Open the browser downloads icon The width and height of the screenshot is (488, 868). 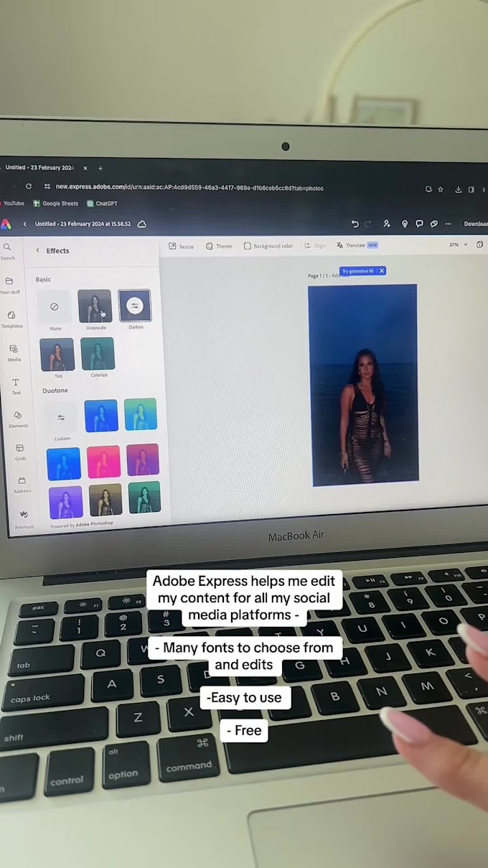click(459, 190)
